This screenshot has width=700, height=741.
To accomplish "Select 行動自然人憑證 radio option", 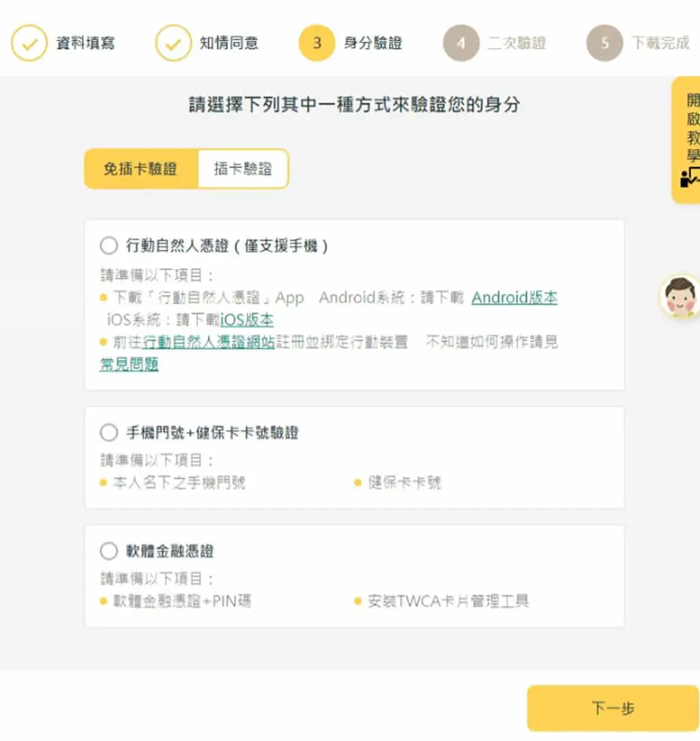I will 109,245.
